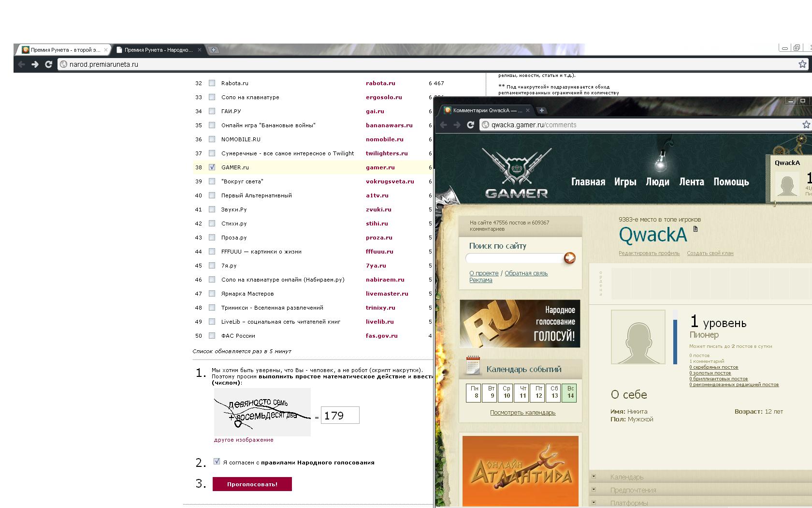Check the Стихи.ру checkbox

coord(212,224)
